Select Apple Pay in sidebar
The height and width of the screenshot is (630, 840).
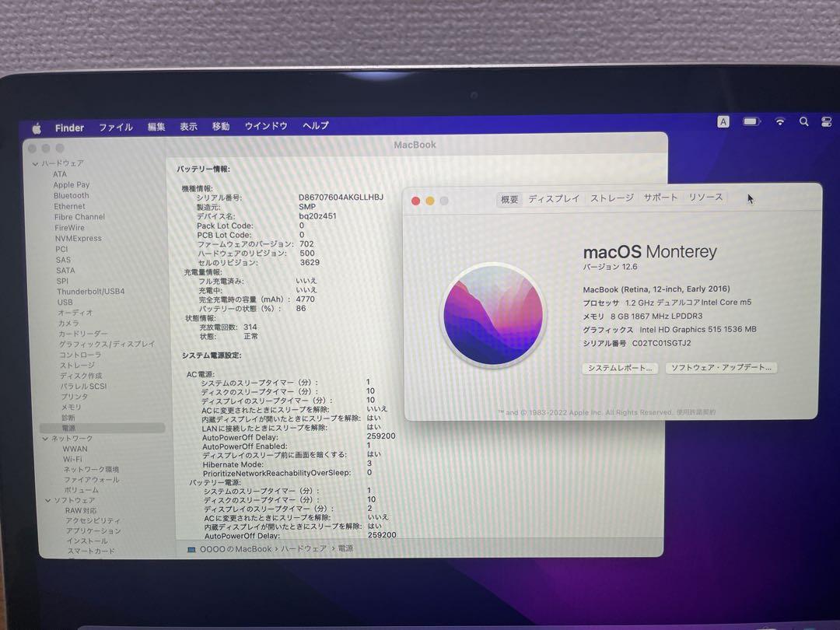click(72, 185)
